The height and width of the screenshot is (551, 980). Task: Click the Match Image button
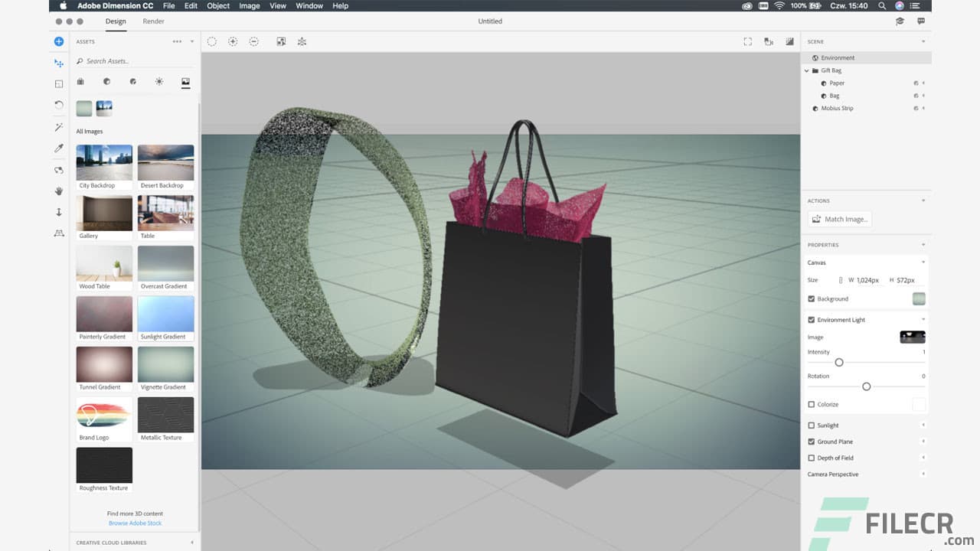coord(839,219)
